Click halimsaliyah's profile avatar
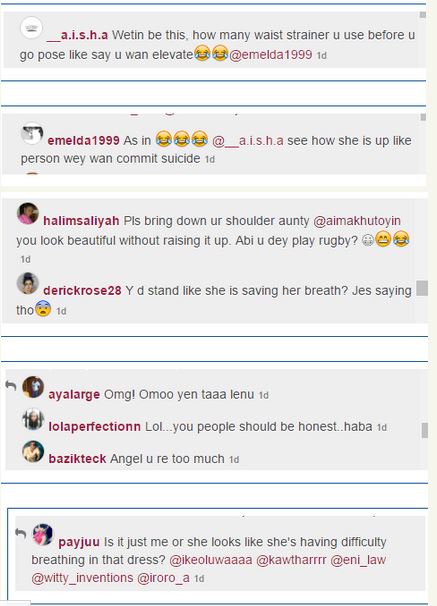The image size is (437, 606). pyautogui.click(x=28, y=213)
